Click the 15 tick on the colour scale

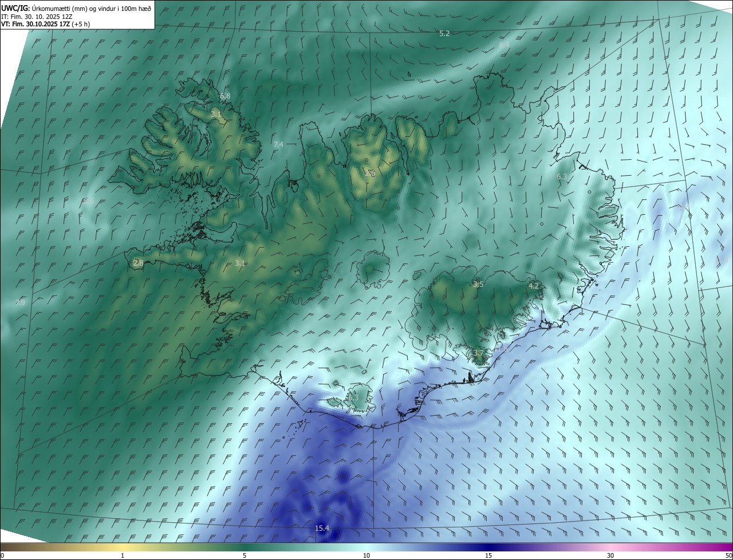pos(488,555)
